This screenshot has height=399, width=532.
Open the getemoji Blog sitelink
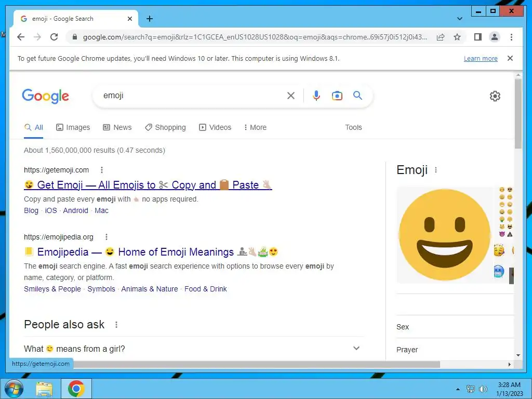point(31,211)
